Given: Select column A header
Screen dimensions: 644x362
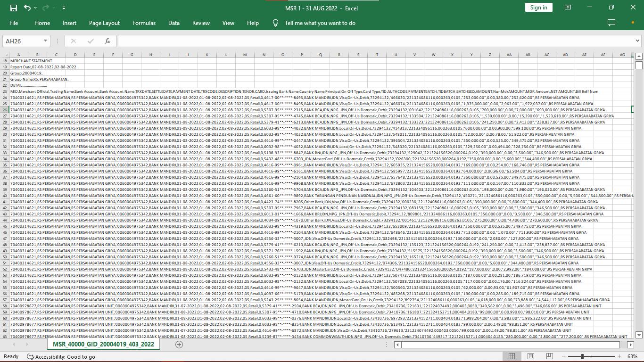Looking at the screenshot, I should click(x=18, y=55).
